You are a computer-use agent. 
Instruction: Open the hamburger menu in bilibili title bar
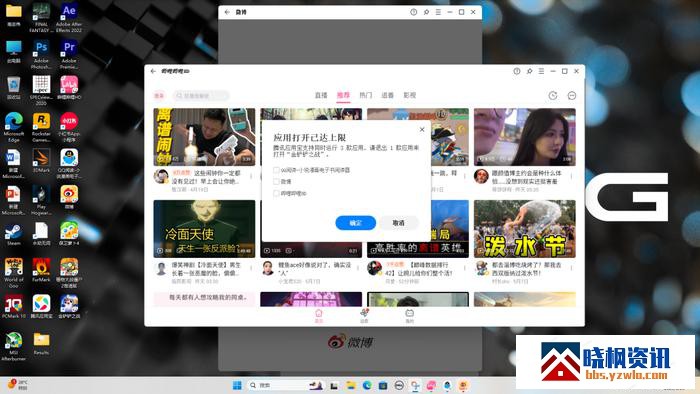[x=541, y=71]
